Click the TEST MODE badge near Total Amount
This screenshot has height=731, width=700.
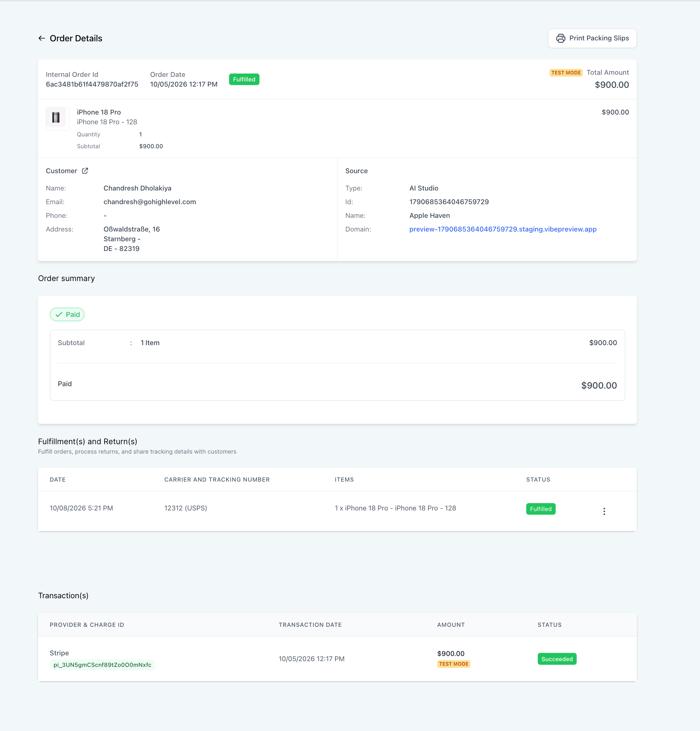pos(566,73)
